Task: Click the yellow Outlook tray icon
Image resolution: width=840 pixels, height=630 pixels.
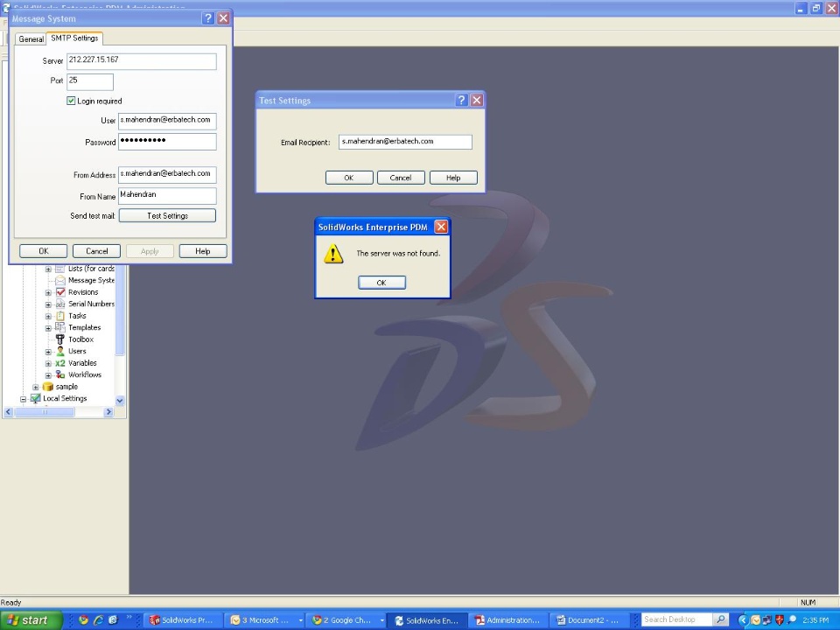Action: [x=756, y=620]
